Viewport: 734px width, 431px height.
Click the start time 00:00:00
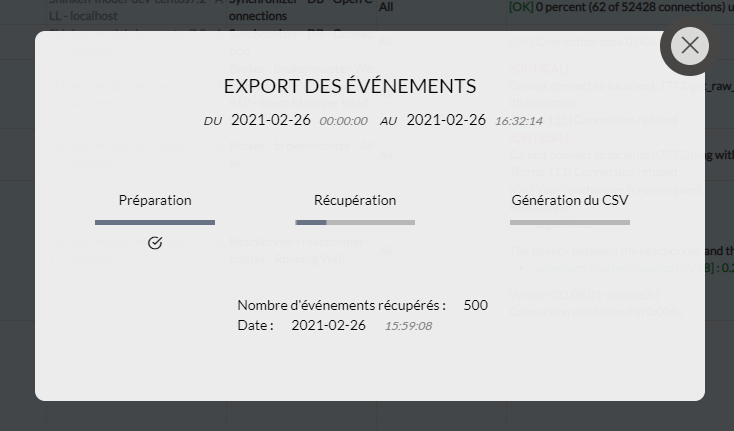point(343,121)
